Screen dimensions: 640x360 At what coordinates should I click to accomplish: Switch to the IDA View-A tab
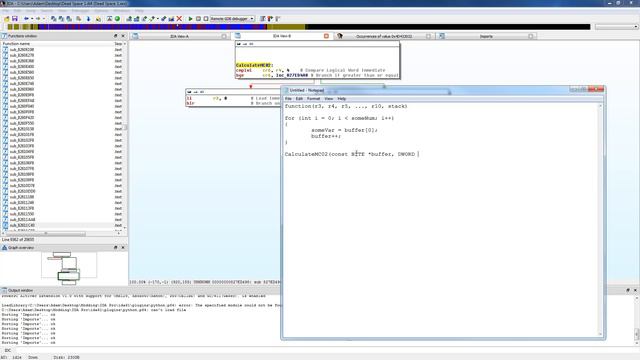click(179, 36)
